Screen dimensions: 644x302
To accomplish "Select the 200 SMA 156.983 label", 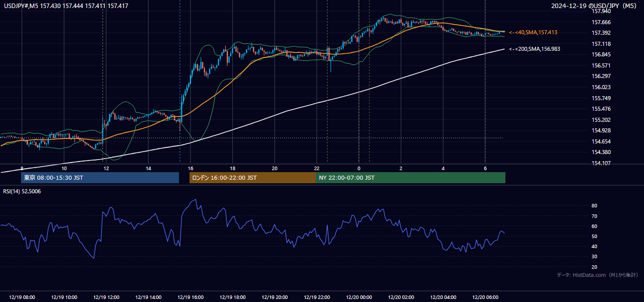I will click(x=535, y=49).
